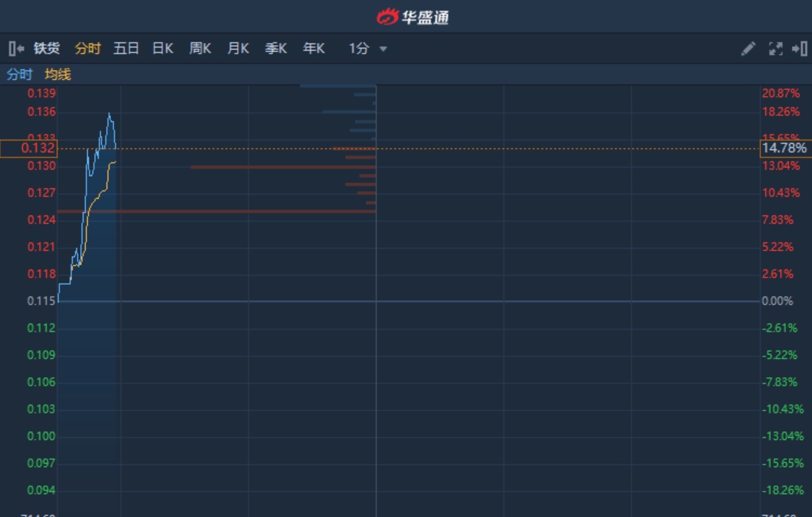Open the 1分 interval dropdown
Image resolution: width=812 pixels, height=517 pixels.
click(x=368, y=49)
